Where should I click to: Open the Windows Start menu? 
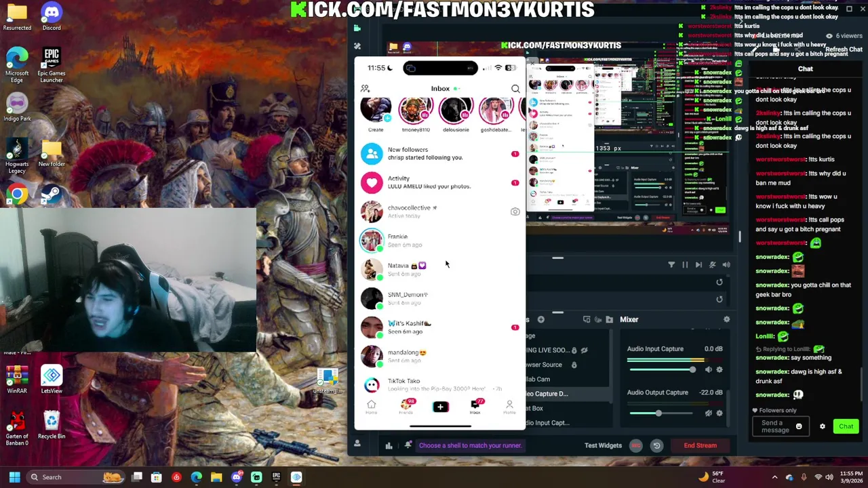[14, 477]
